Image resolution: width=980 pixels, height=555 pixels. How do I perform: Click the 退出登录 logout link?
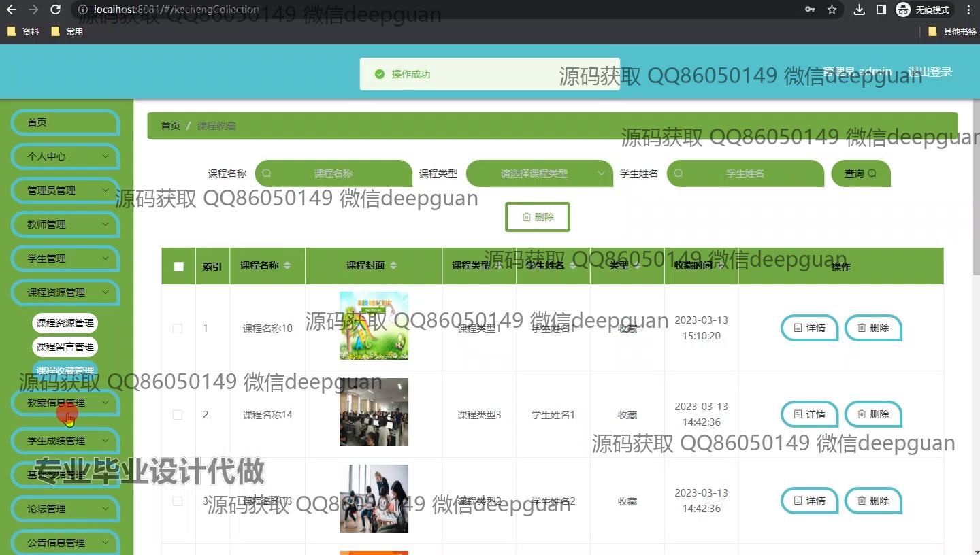pos(930,71)
